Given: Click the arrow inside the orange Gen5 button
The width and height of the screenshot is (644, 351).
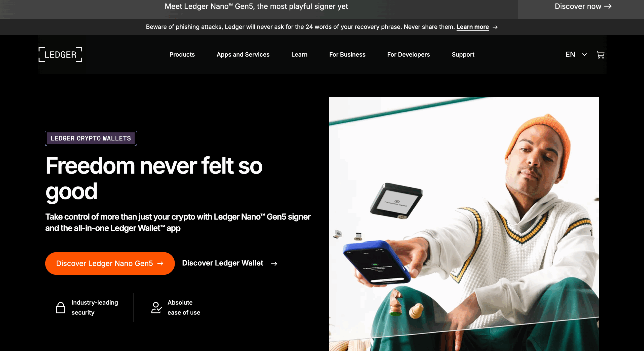Looking at the screenshot, I should 160,263.
